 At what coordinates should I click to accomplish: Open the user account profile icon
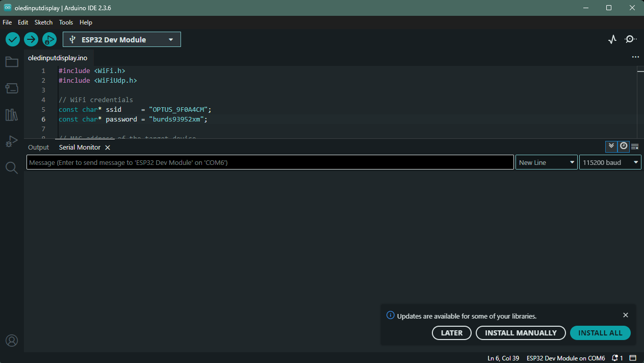12,341
